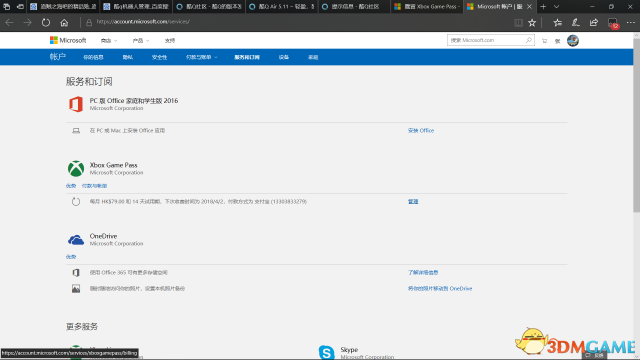Click the green Xbox logo icon
Screen dimensions: 640x360
(76, 169)
